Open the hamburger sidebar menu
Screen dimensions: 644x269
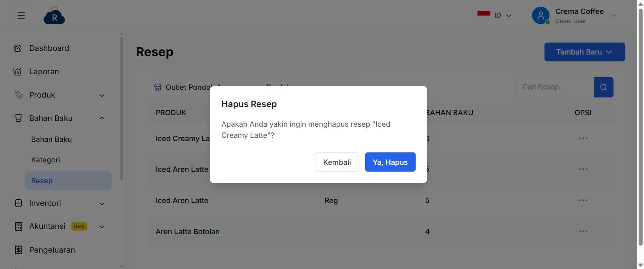21,16
